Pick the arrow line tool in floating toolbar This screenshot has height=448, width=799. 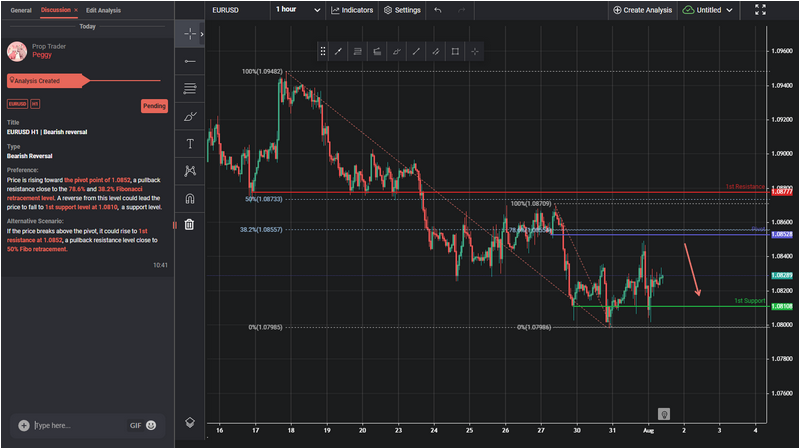pos(338,51)
